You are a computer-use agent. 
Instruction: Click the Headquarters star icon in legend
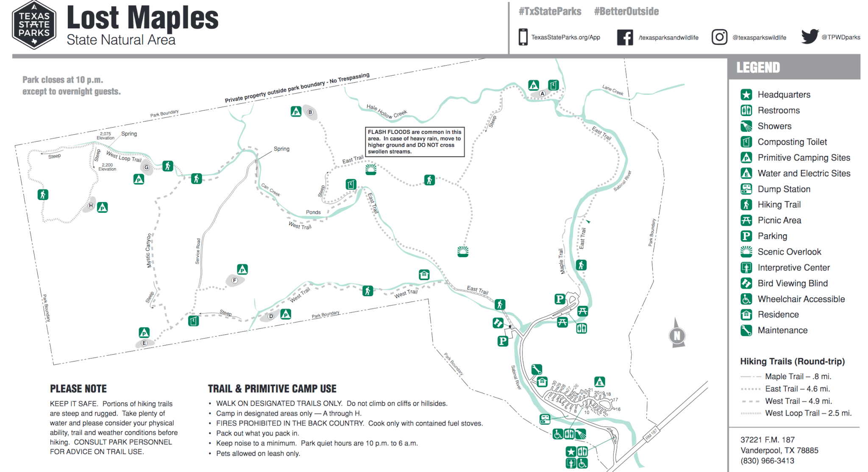tap(746, 94)
